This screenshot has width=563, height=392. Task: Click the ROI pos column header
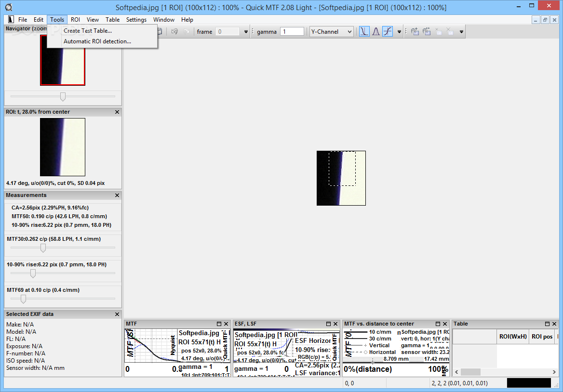[542, 337]
